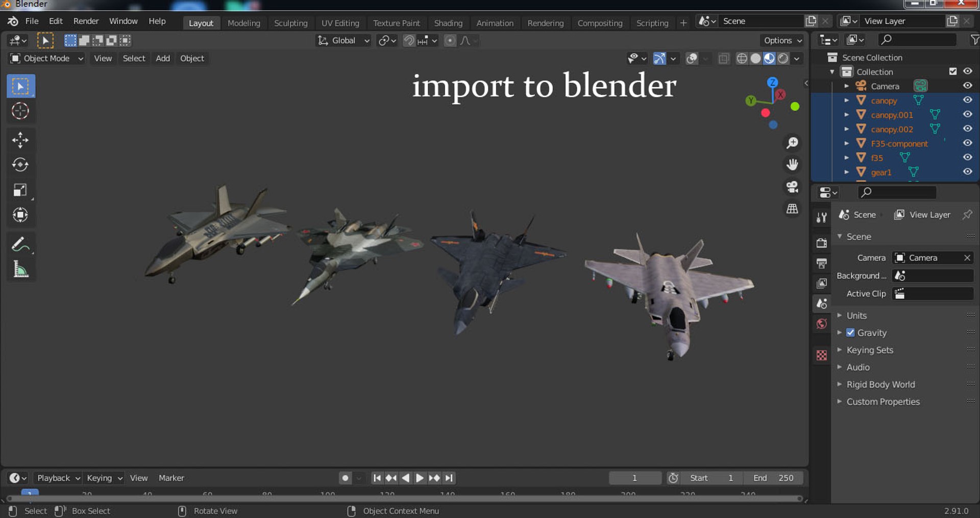
Task: Switch to the Modeling workspace tab
Action: (x=243, y=23)
